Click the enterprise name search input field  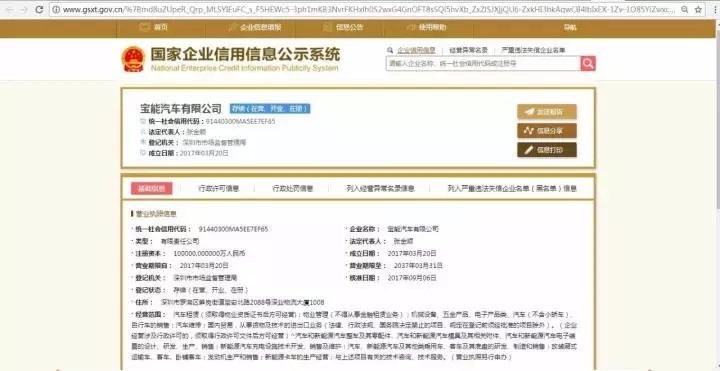point(483,64)
